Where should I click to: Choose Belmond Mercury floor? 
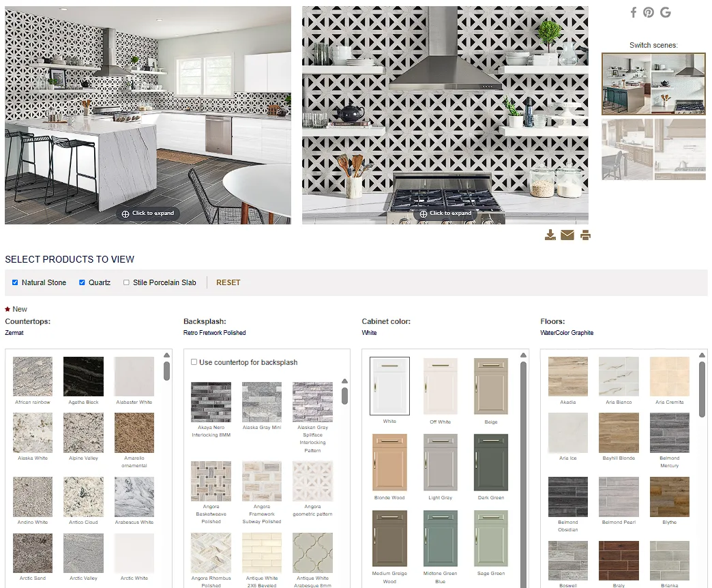[x=670, y=432]
